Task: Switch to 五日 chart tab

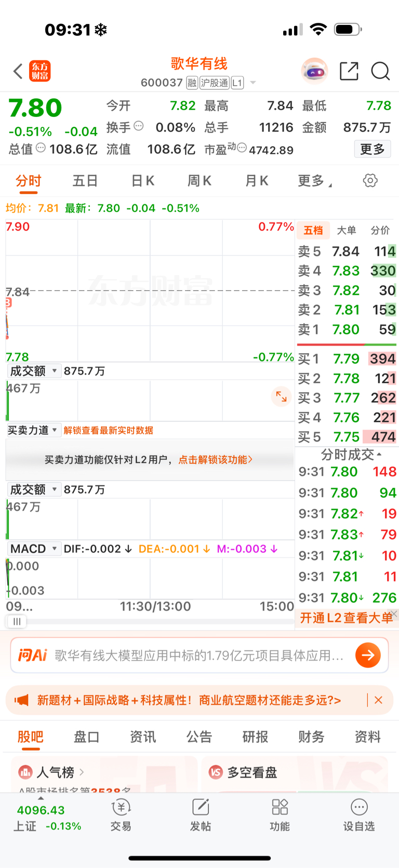Action: tap(85, 181)
